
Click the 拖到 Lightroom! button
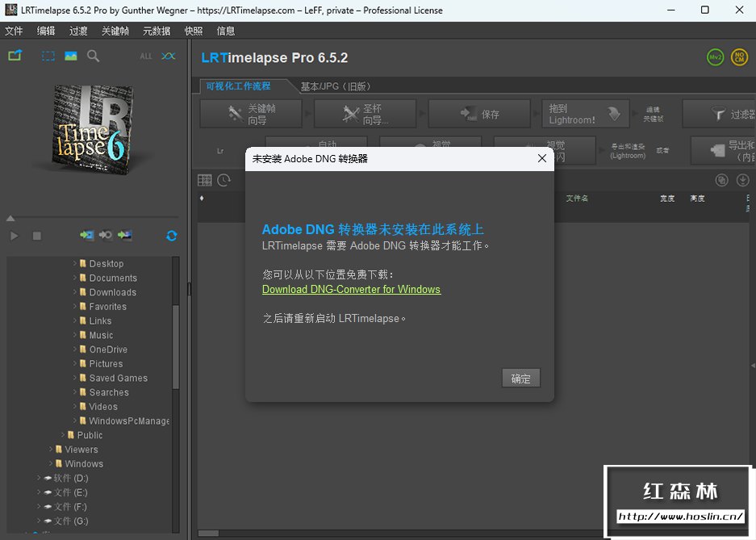click(585, 115)
